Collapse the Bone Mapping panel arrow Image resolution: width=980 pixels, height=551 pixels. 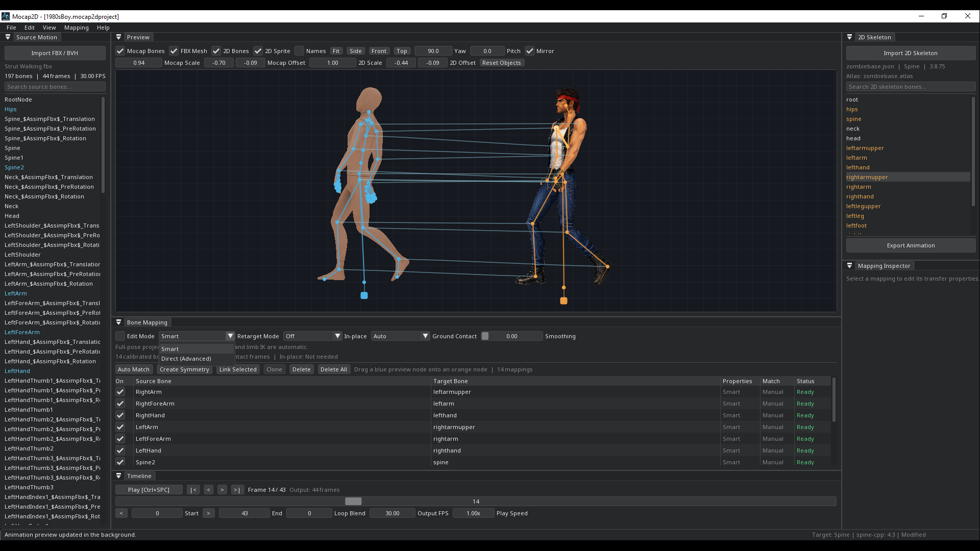(x=118, y=322)
